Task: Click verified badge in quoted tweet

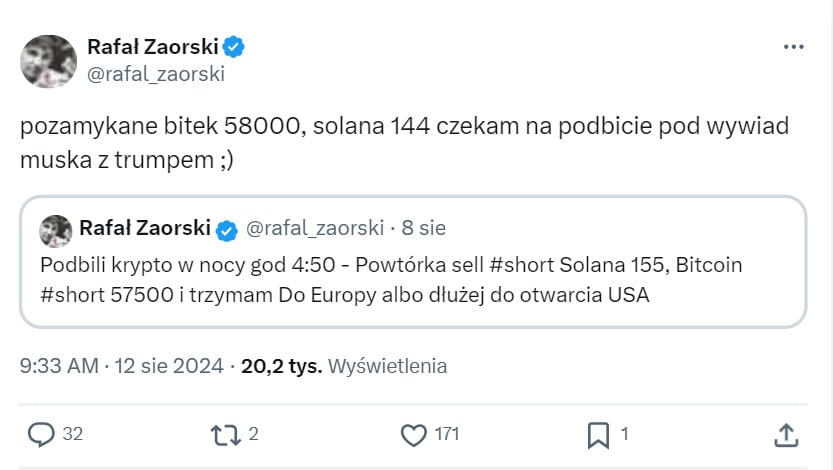Action: pyautogui.click(x=227, y=229)
